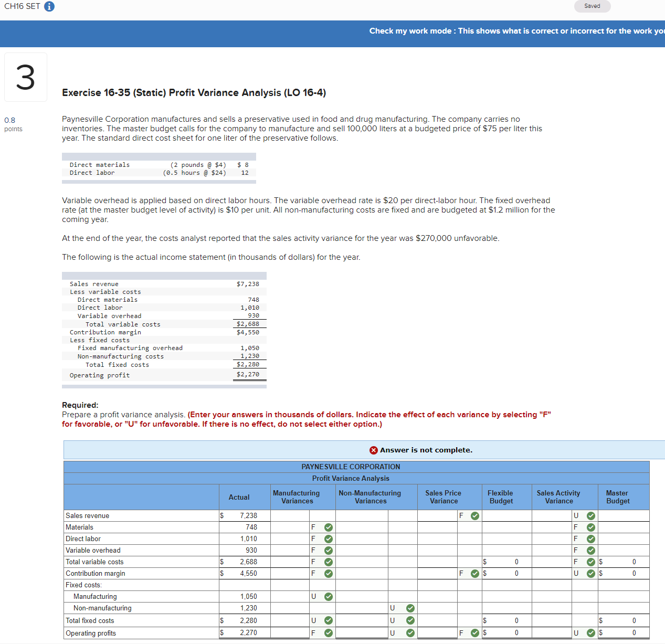Click the checkmark next to Contribution margin Flexible Budget value
The height and width of the screenshot is (644, 665).
474,573
